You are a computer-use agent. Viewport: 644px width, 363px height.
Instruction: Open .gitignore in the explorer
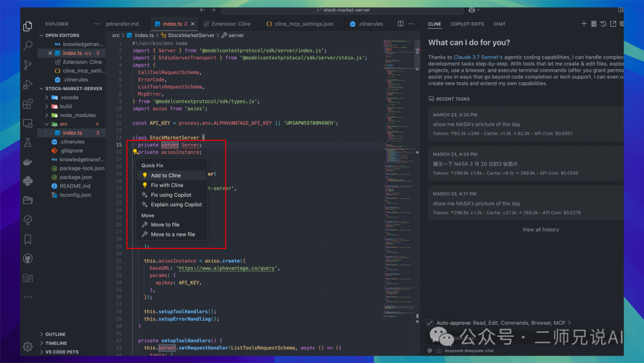coord(71,150)
